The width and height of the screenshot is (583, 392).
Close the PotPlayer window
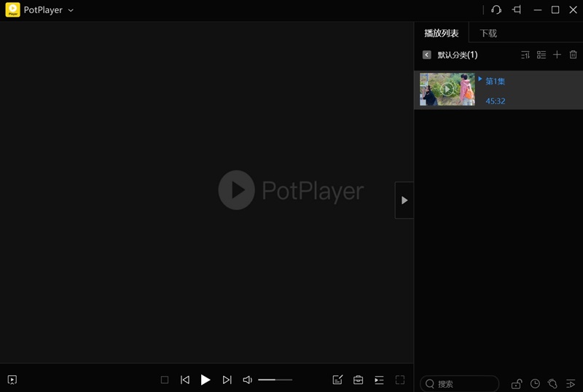pyautogui.click(x=573, y=9)
